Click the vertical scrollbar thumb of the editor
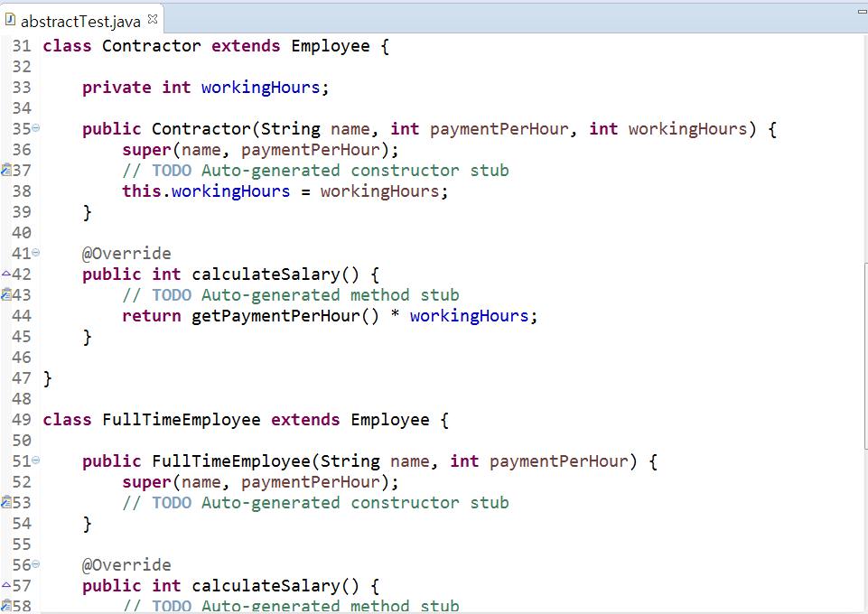 (865, 357)
